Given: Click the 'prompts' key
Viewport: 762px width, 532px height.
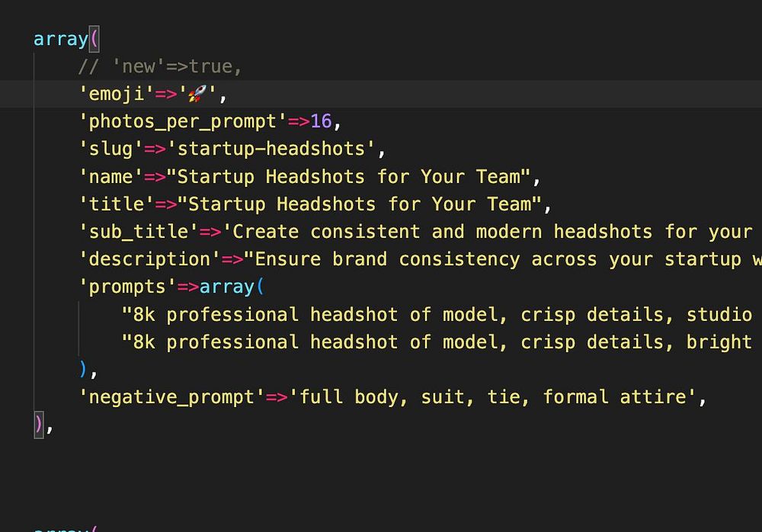Looking at the screenshot, I should pyautogui.click(x=127, y=287).
